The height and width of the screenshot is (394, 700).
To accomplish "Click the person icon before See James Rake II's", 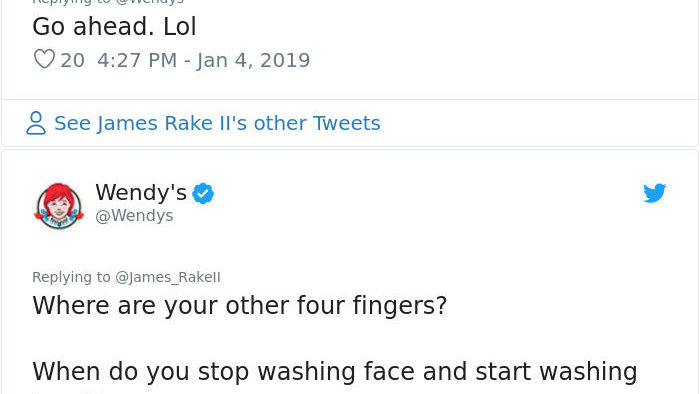I will pyautogui.click(x=36, y=123).
